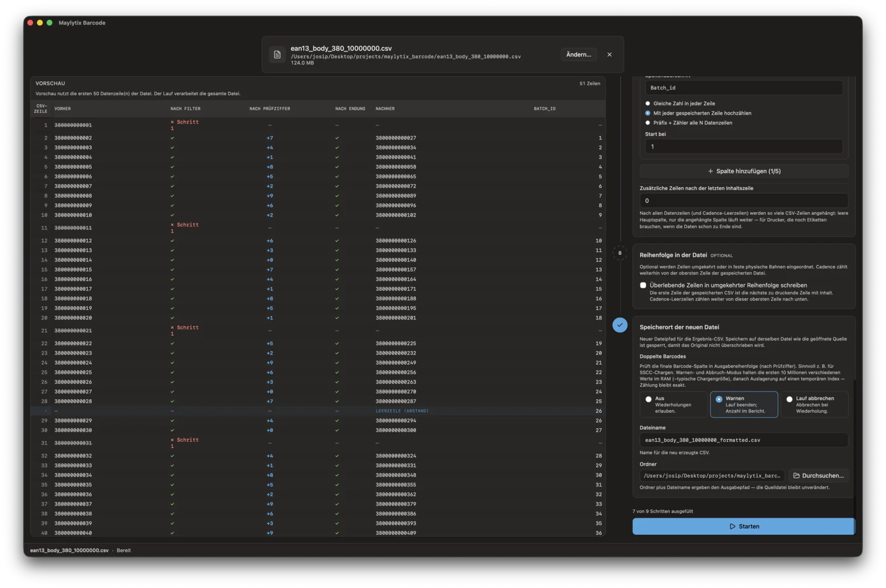886x588 pixels.
Task: Click the Nach Filter checkmark in row 380000000010
Action: (172, 215)
